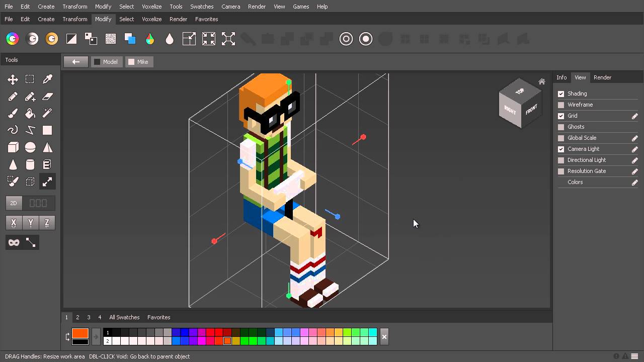644x362 pixels.
Task: Switch to the Render tab in right panel
Action: [x=602, y=77]
